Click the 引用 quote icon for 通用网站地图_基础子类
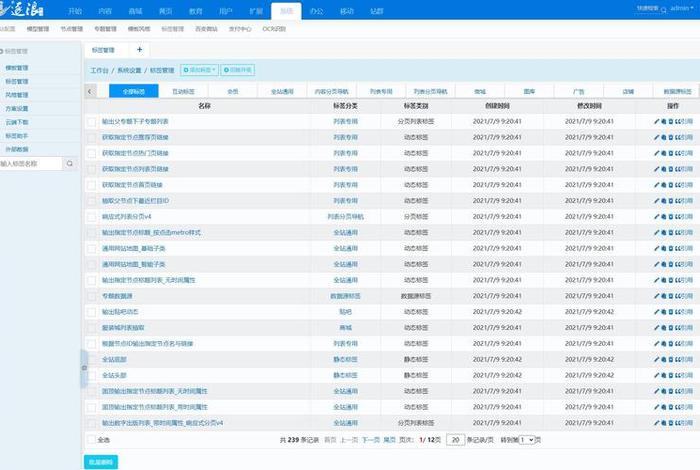The image size is (700, 470). coord(684,248)
